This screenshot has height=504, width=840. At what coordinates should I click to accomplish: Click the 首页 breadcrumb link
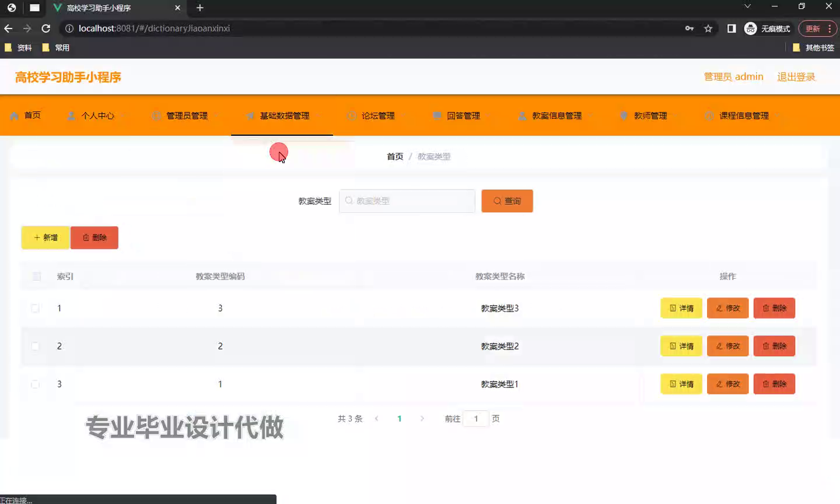point(395,156)
